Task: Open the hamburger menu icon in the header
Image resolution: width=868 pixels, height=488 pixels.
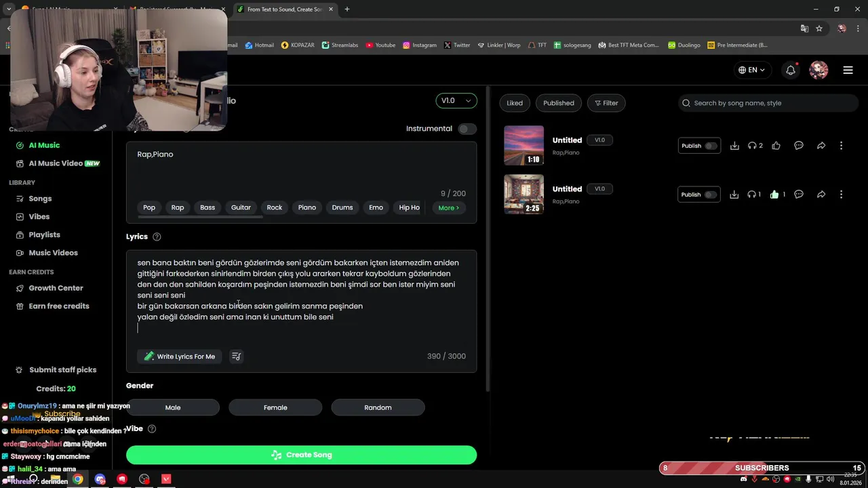Action: (x=848, y=70)
